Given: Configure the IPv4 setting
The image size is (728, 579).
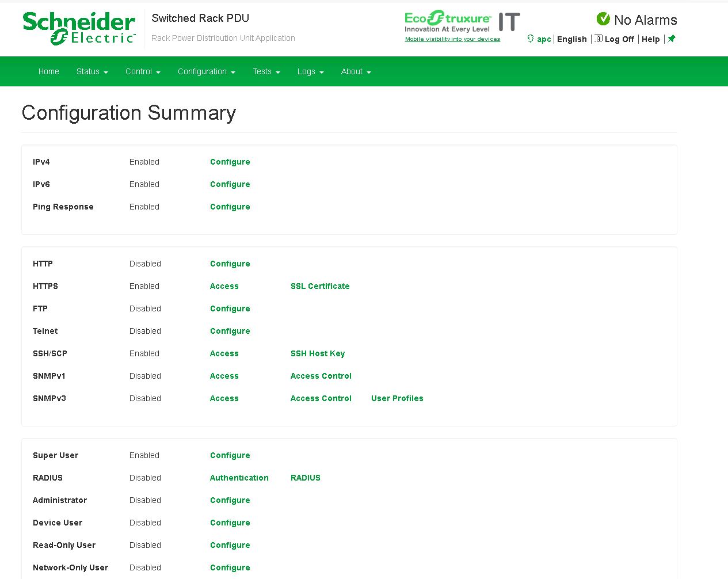Looking at the screenshot, I should (x=230, y=162).
